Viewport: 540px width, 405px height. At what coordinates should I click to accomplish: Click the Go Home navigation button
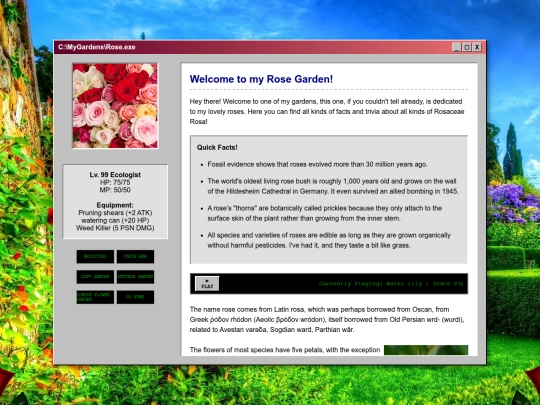pyautogui.click(x=135, y=297)
